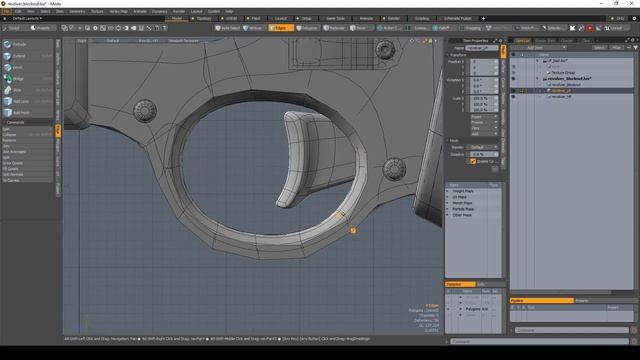Expand the Other Maps list
This screenshot has width=640, height=360.
click(448, 215)
